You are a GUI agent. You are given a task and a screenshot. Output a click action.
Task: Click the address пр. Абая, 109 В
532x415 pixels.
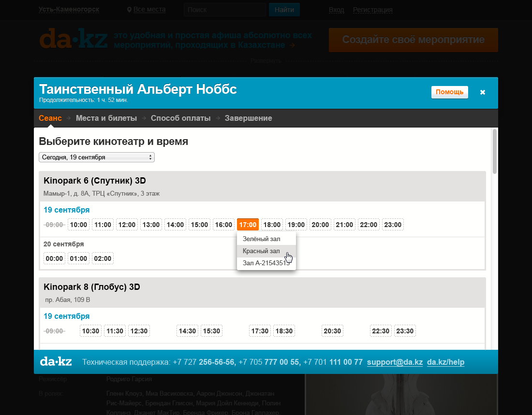(68, 300)
